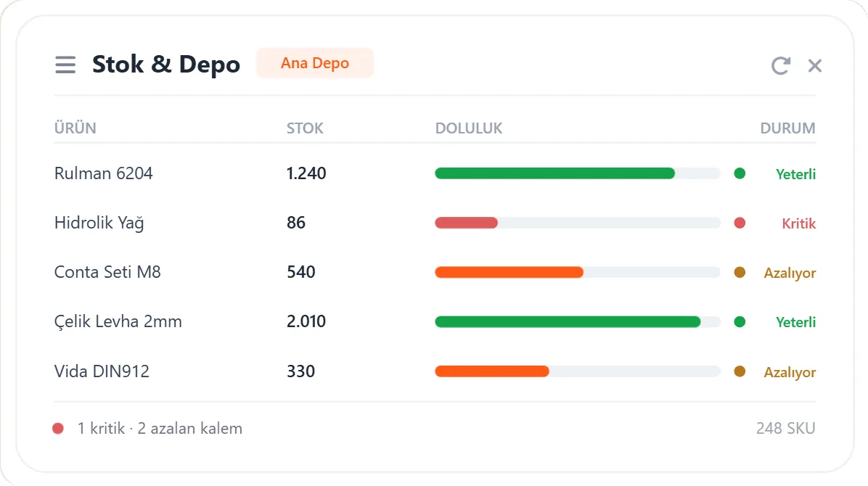Click the refresh icon
Viewport: 868px width, 486px height.
pos(780,65)
